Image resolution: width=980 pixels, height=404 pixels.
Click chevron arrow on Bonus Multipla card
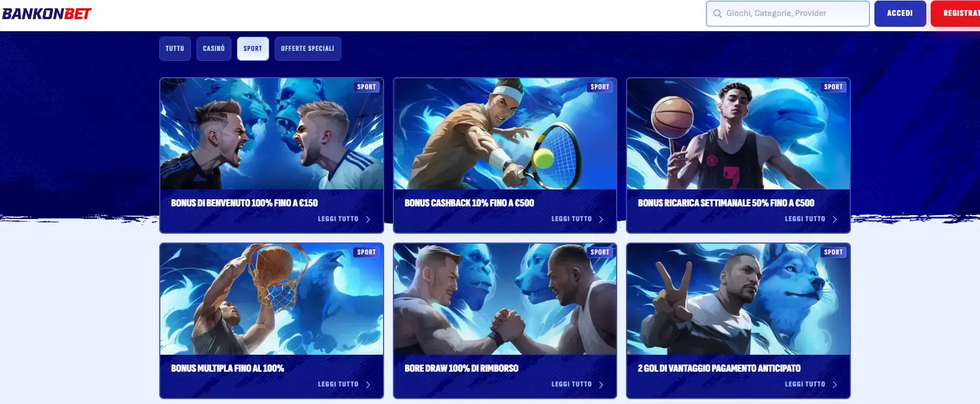click(368, 385)
